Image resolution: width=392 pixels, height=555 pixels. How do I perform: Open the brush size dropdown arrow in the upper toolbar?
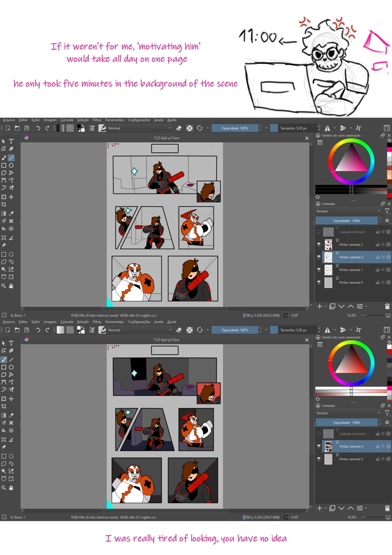[319, 128]
